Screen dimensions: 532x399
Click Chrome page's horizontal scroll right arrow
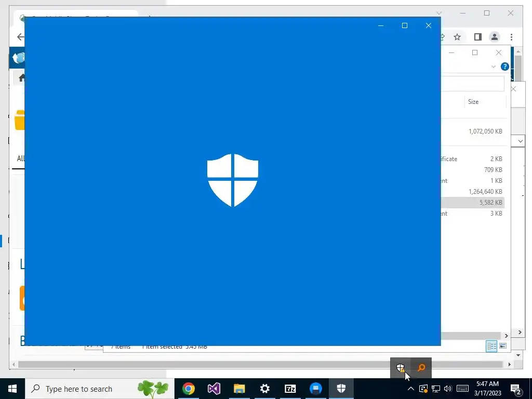[x=509, y=364]
